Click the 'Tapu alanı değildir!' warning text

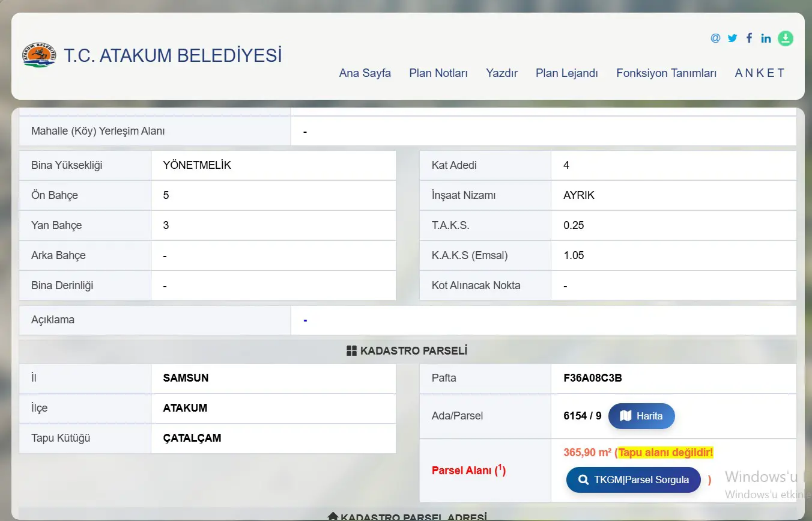[x=665, y=452]
